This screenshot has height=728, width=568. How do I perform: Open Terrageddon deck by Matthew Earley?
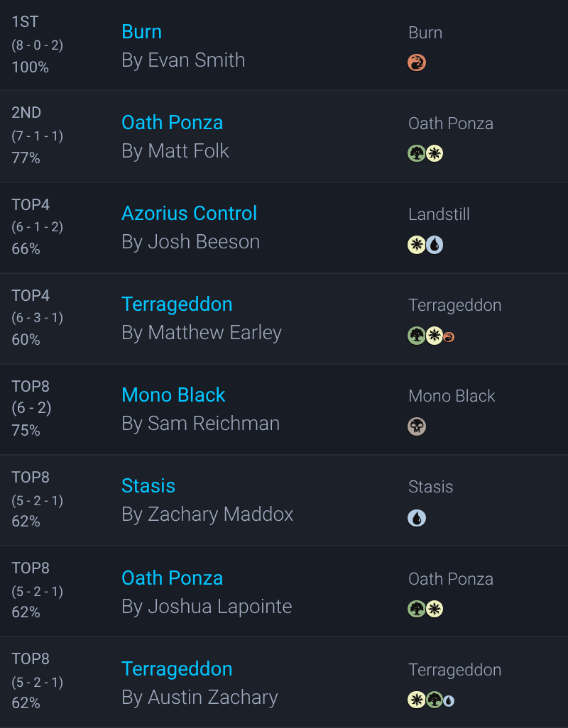(177, 304)
